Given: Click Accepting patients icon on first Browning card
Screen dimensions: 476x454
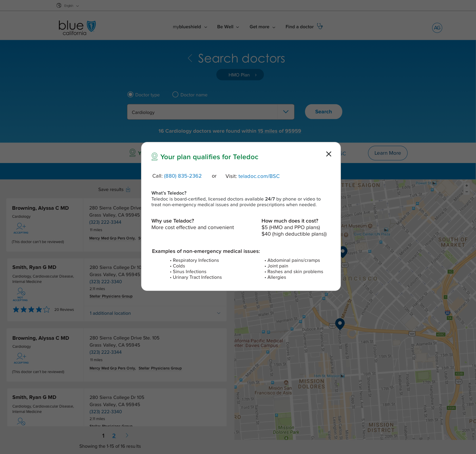Looking at the screenshot, I should 21,228.
